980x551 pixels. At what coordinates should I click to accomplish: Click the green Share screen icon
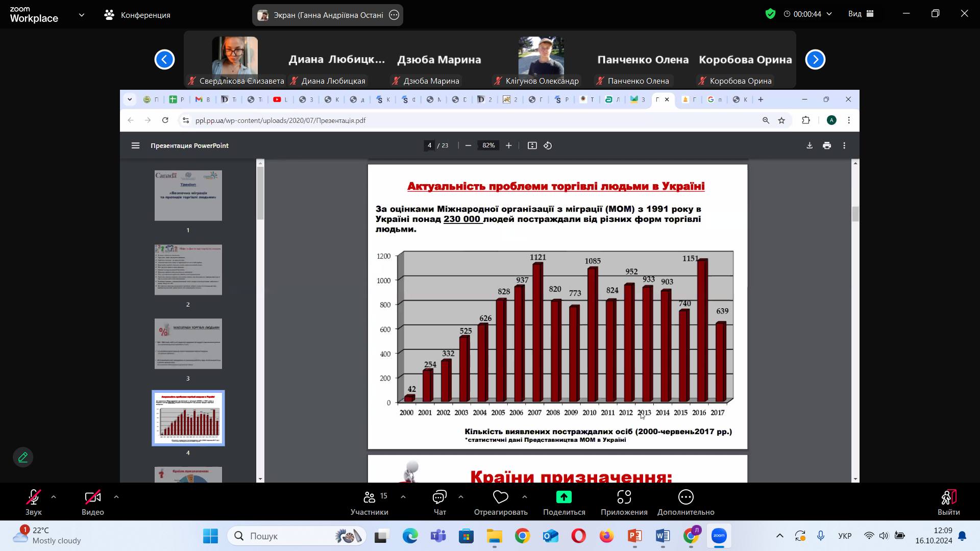tap(563, 497)
